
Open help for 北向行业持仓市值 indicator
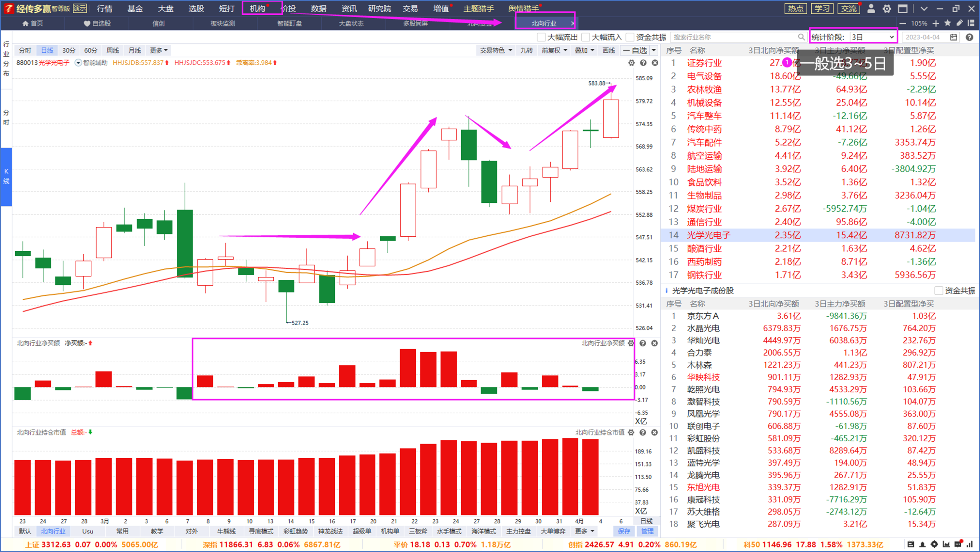(x=643, y=433)
